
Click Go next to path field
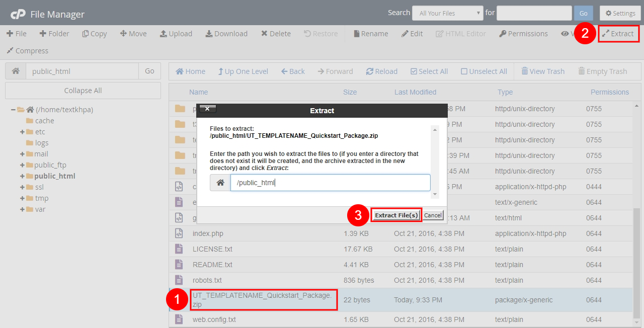pos(149,71)
